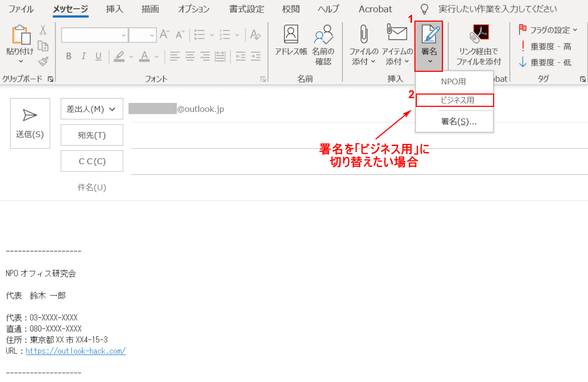This screenshot has width=588, height=382.
Task: Open the outlook-hack.com URL link
Action: (75, 351)
